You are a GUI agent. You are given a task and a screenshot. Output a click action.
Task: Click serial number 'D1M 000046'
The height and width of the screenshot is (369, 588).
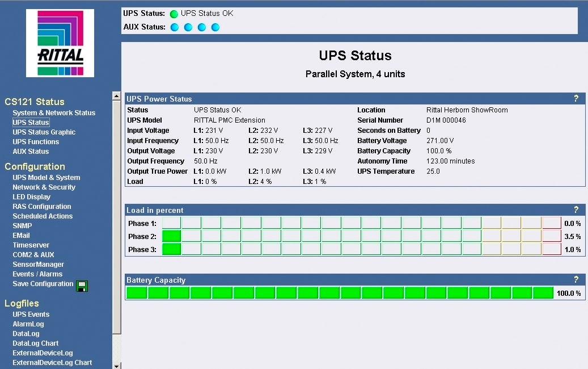[446, 120]
